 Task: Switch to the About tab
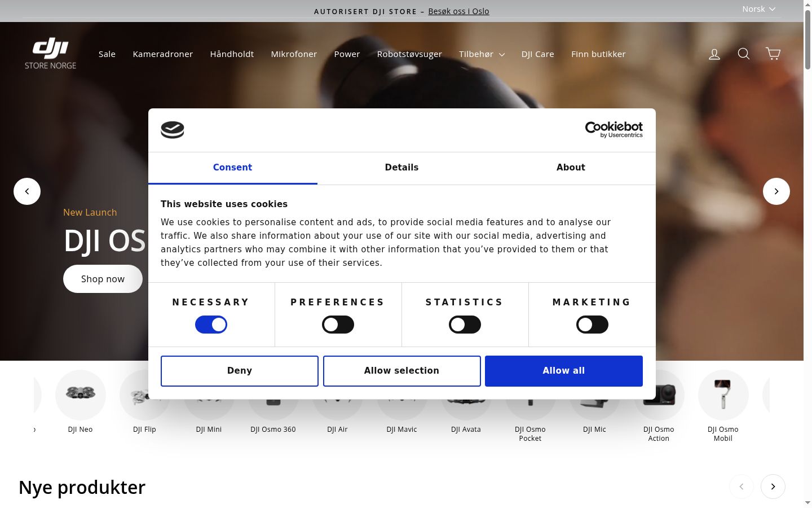571,168
